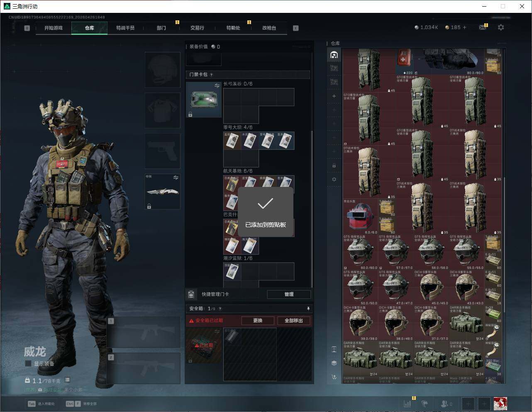Viewport: 532px width, 412px height.
Task: Open the 安全箱 help question mark
Action: tap(220, 309)
